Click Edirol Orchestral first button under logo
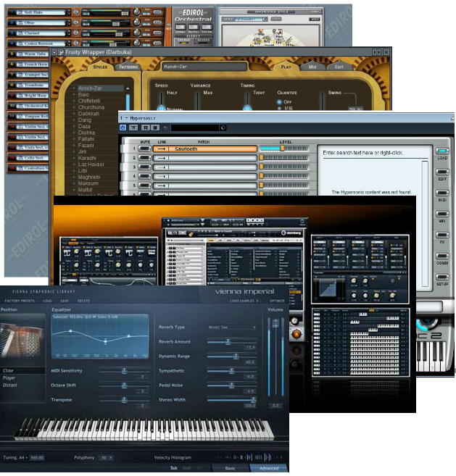 tap(180, 27)
